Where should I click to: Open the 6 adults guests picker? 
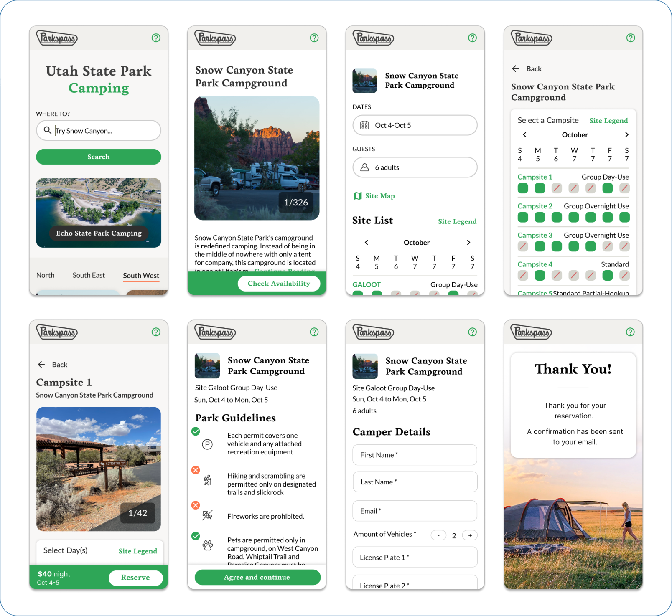[415, 167]
